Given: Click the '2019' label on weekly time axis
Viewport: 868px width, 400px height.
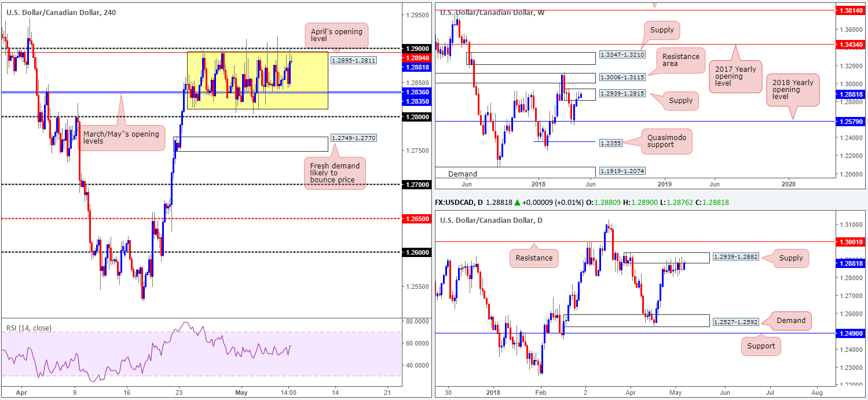Looking at the screenshot, I should click(x=665, y=183).
